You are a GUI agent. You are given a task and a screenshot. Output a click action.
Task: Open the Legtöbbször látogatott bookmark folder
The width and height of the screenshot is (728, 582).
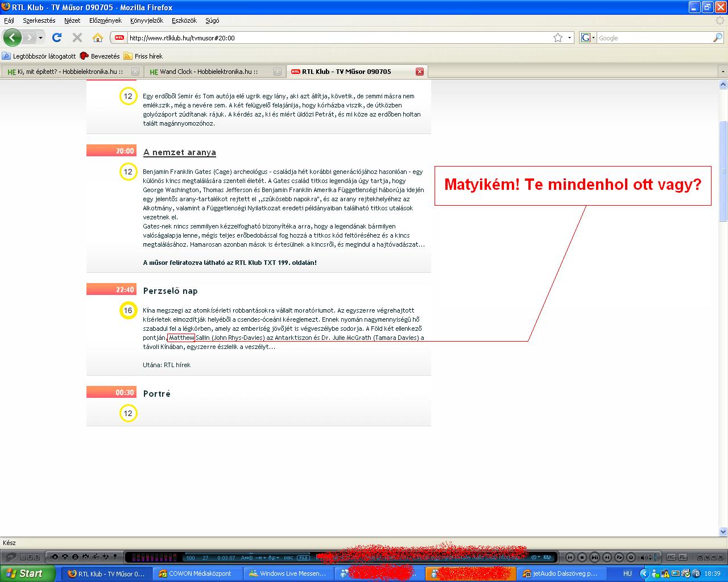[x=39, y=56]
